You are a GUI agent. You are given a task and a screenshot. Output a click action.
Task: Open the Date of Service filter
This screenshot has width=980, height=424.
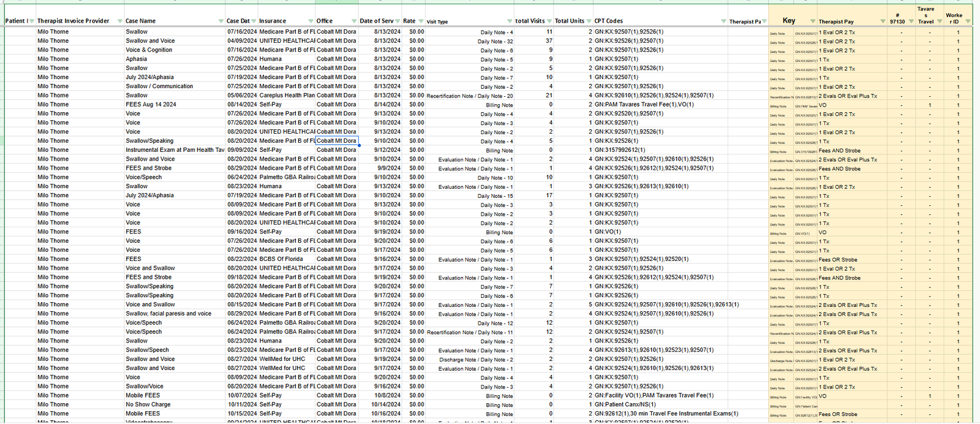point(398,21)
